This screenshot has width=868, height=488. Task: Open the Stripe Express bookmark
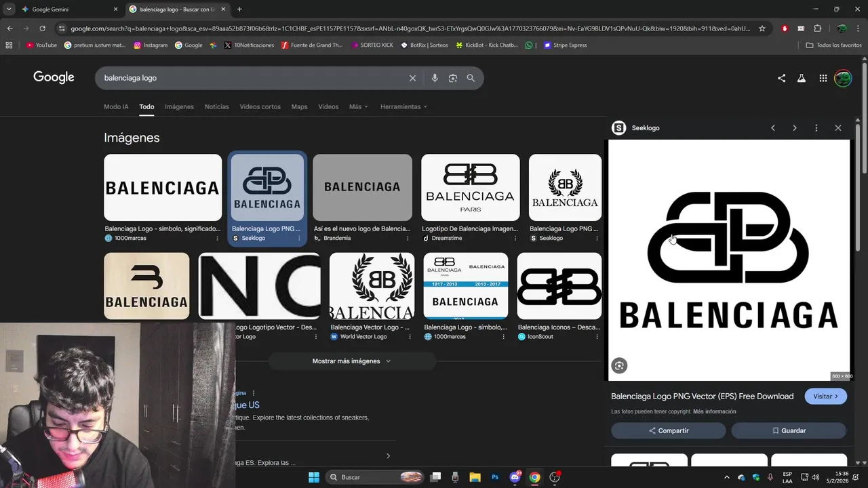(x=565, y=45)
